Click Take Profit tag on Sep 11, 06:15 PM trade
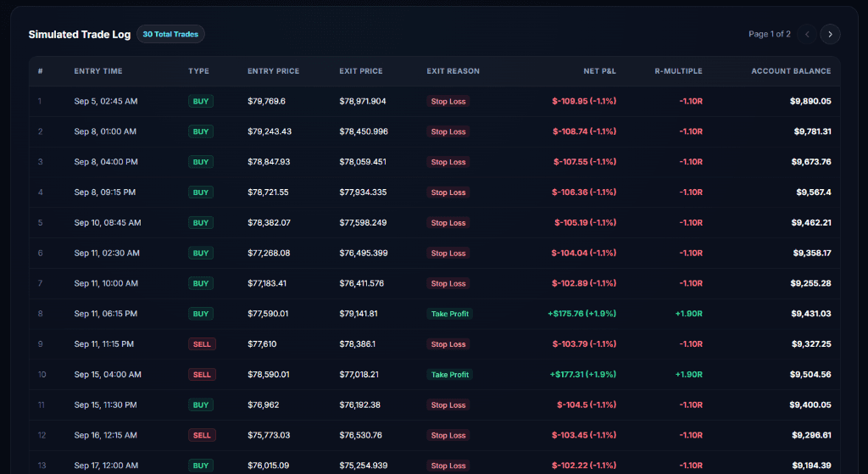Viewport: 868px width, 474px height. pos(449,314)
